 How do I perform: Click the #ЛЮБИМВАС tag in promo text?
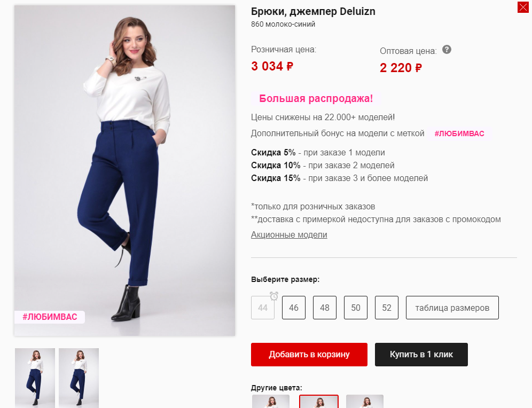459,134
